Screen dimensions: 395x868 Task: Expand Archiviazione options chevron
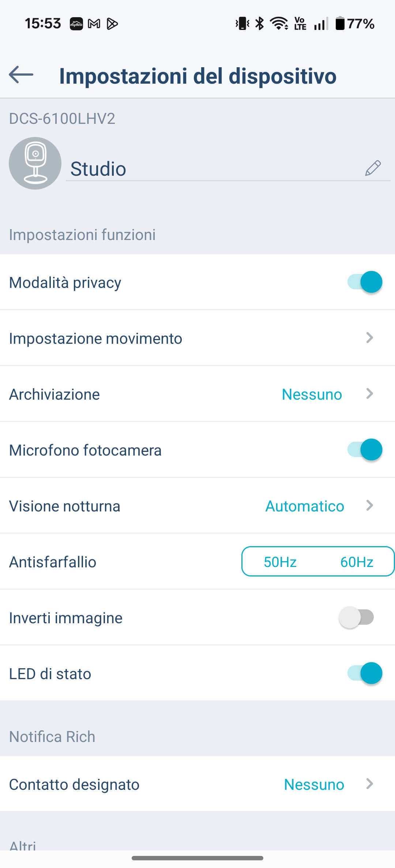point(370,394)
